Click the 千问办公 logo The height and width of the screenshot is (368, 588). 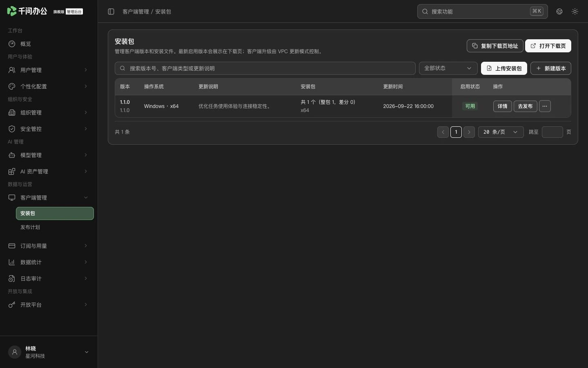pyautogui.click(x=27, y=11)
